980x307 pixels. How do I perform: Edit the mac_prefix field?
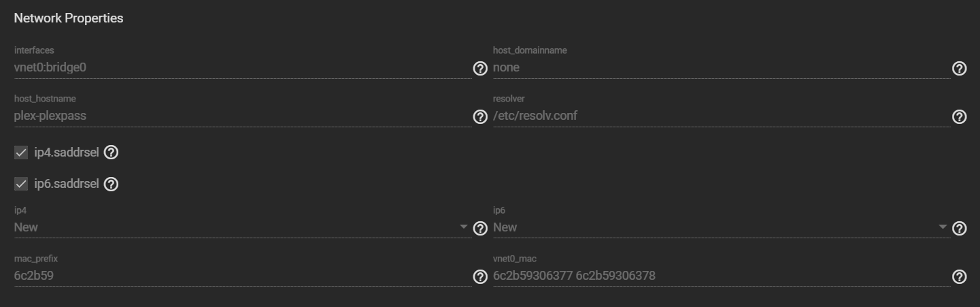(x=238, y=276)
